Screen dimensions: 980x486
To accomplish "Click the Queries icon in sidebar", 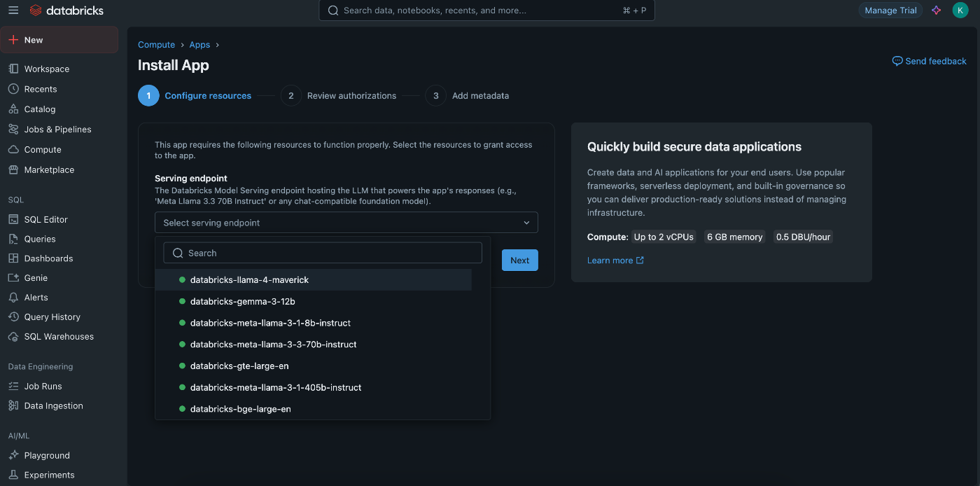I will [13, 239].
